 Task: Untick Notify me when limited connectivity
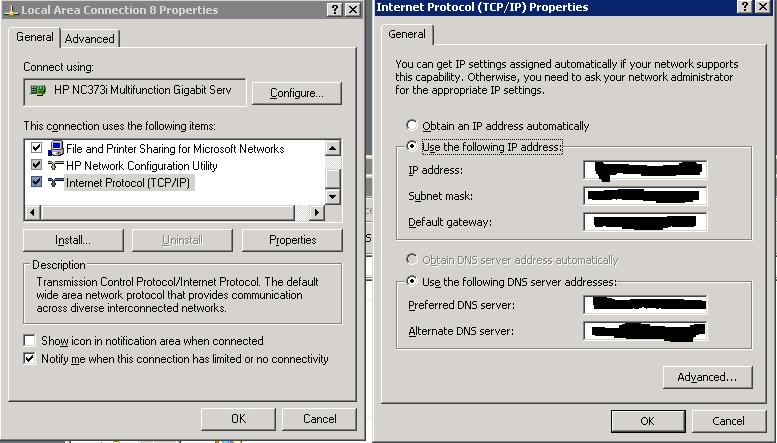30,358
